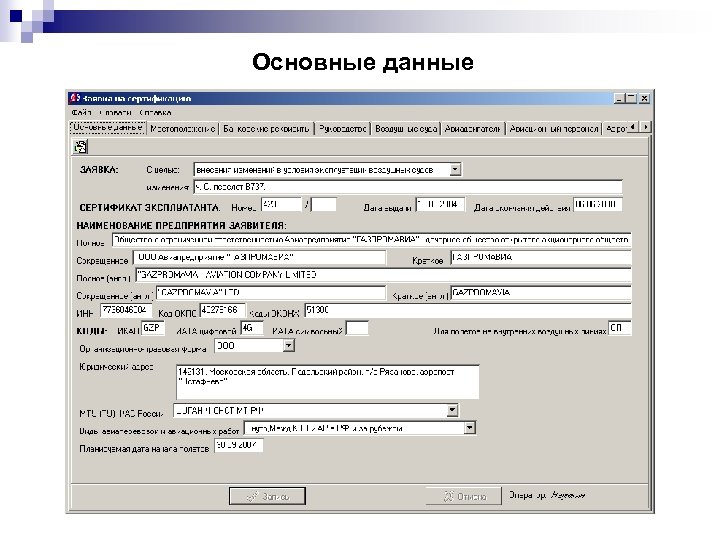
Task: Click the Краткое (англ.) field
Action: (541, 293)
